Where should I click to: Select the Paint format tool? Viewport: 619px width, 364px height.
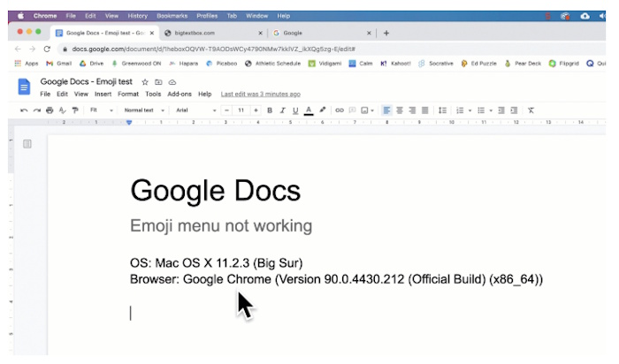click(75, 110)
